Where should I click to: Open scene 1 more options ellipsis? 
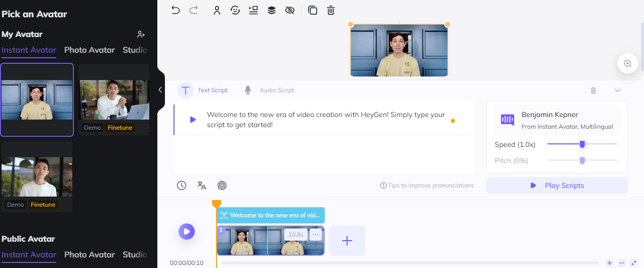tap(316, 234)
